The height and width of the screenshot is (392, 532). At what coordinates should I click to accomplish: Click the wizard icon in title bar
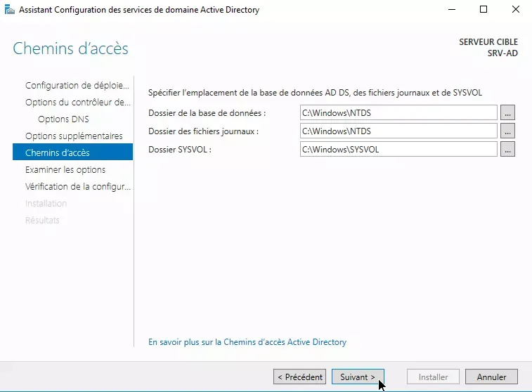(x=10, y=10)
